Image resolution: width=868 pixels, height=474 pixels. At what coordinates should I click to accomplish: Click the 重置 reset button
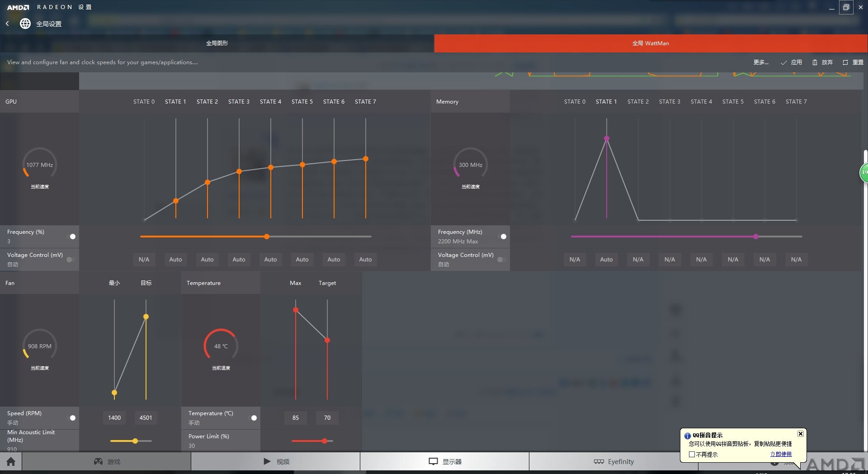(853, 62)
